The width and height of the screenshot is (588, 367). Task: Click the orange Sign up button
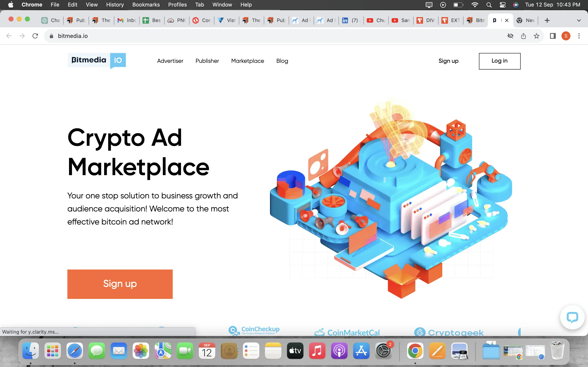(120, 284)
